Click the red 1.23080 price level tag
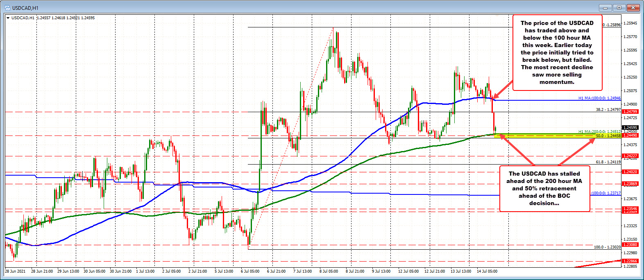 [630, 245]
